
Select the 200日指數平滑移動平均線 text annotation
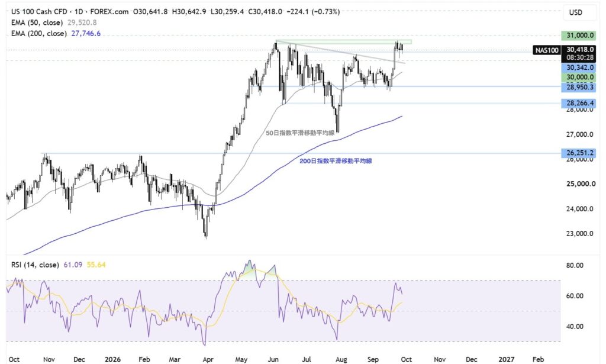[x=336, y=161]
